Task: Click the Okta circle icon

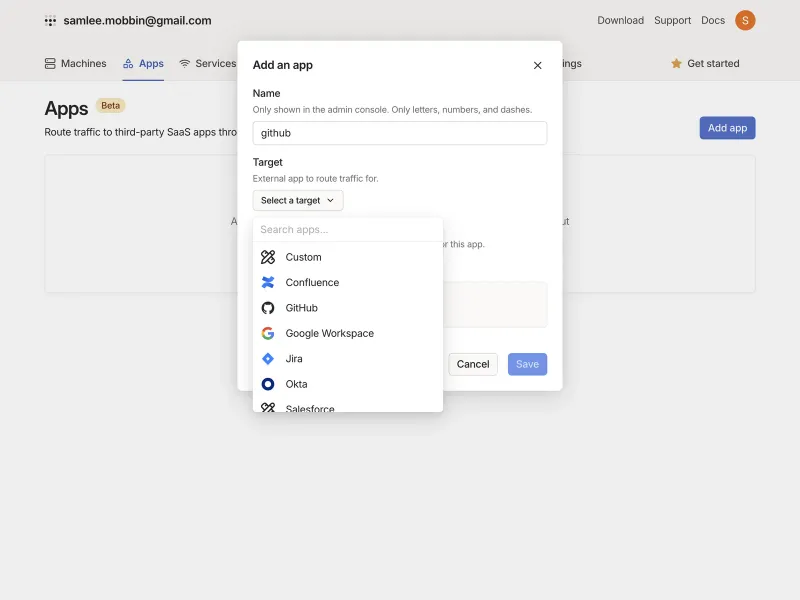Action: tap(268, 384)
